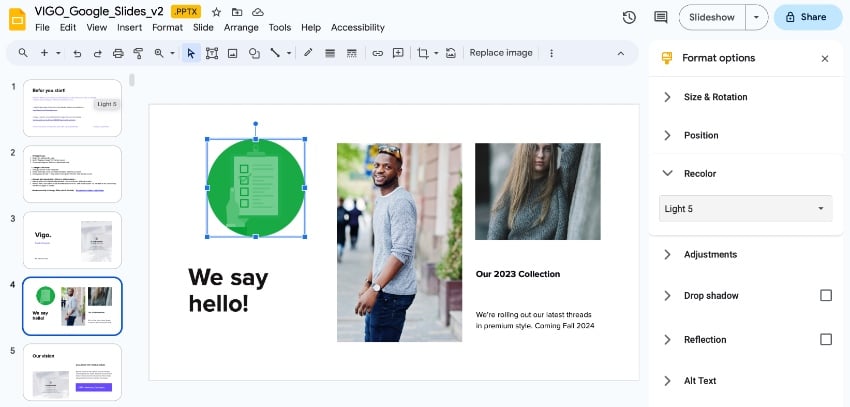Select the crop image tool
The image size is (850, 407).
point(423,53)
